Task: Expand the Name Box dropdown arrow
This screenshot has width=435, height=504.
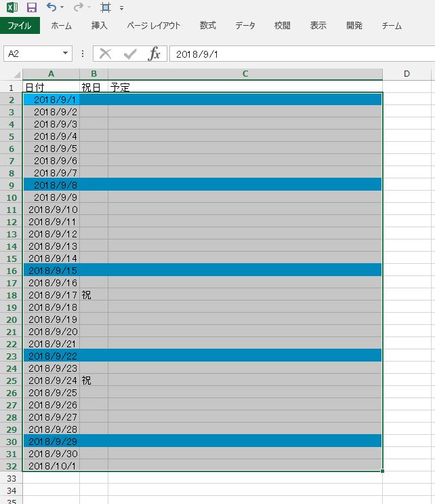Action: click(66, 53)
